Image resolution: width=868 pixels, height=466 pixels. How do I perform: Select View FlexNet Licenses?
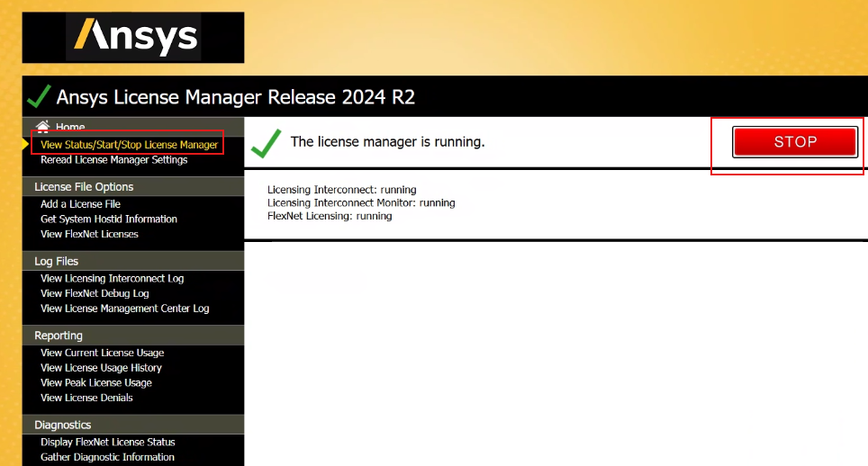click(89, 234)
